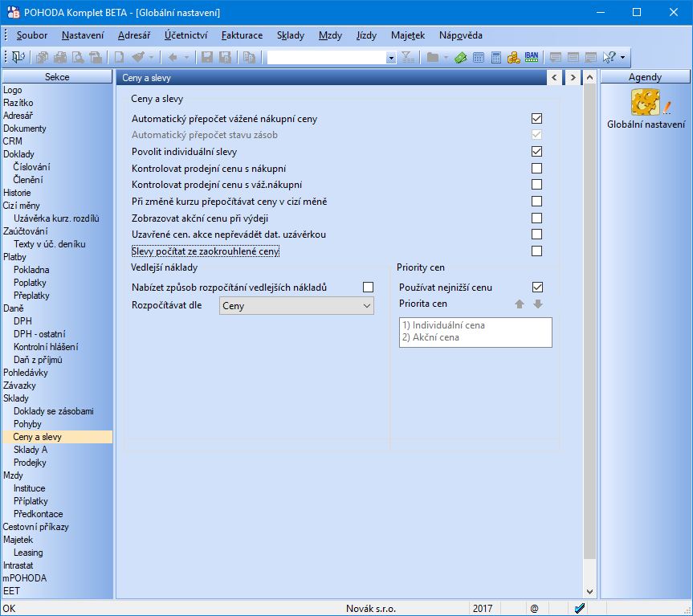Viewport: 693px width, 616px height.
Task: Toggle Nabízet způsob rozpočítání vedlejších nákladů
Action: click(368, 288)
